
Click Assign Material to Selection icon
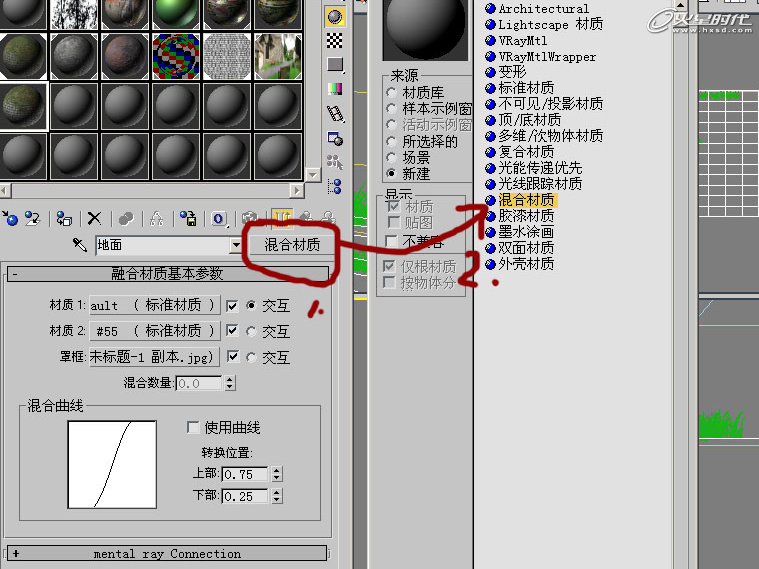[64, 218]
